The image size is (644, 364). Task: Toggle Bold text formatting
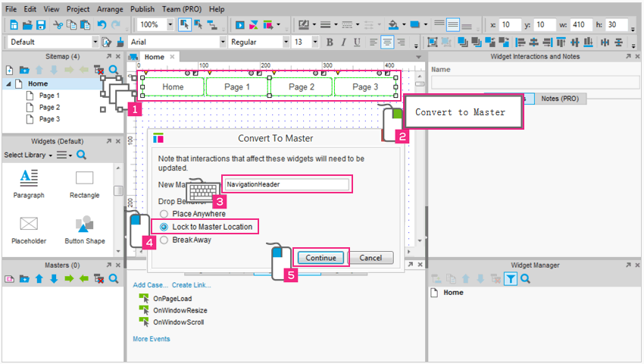click(330, 42)
